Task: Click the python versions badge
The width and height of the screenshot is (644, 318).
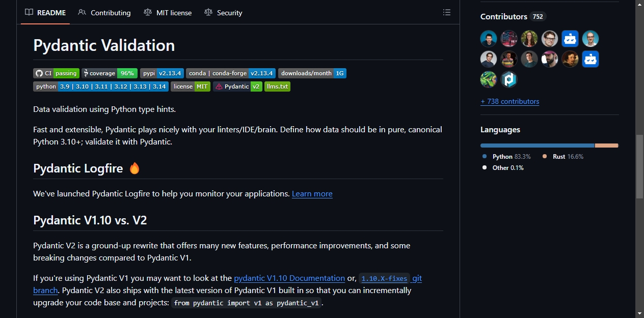Action: click(x=101, y=86)
